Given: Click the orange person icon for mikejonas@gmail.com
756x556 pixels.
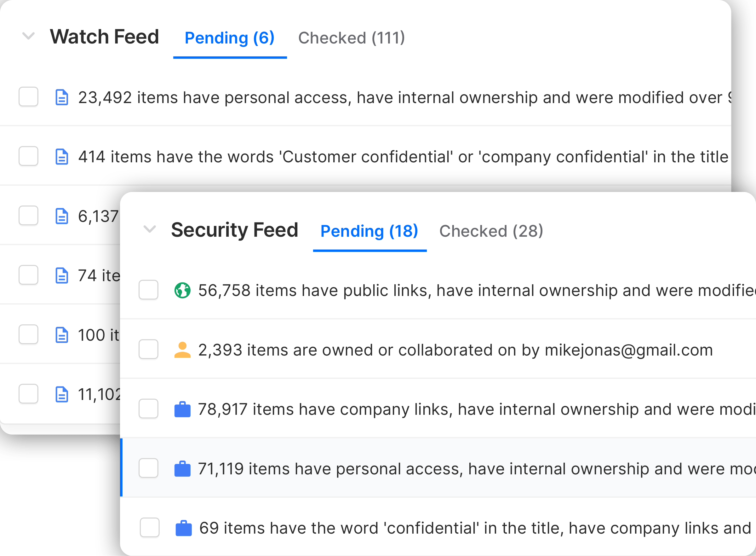Looking at the screenshot, I should coord(182,350).
